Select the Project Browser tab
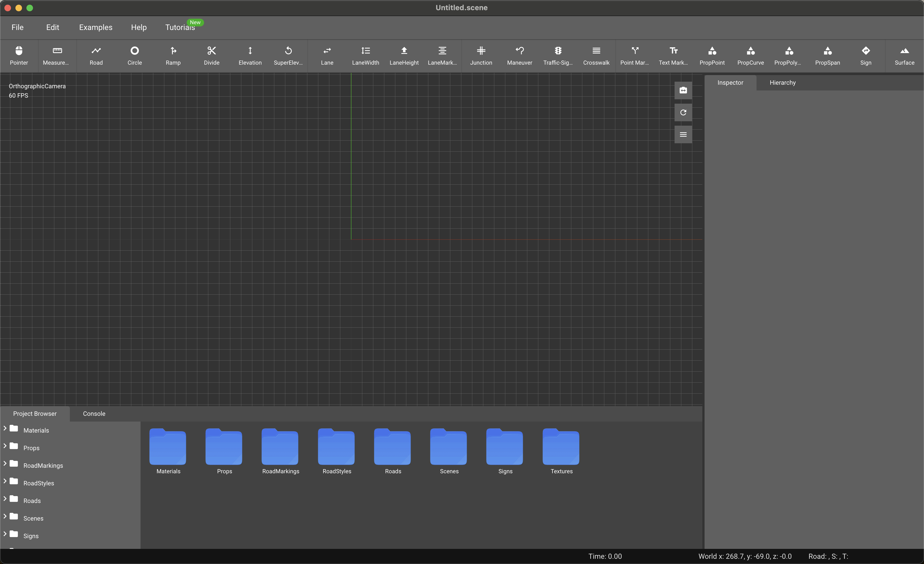This screenshot has width=924, height=564. [35, 414]
